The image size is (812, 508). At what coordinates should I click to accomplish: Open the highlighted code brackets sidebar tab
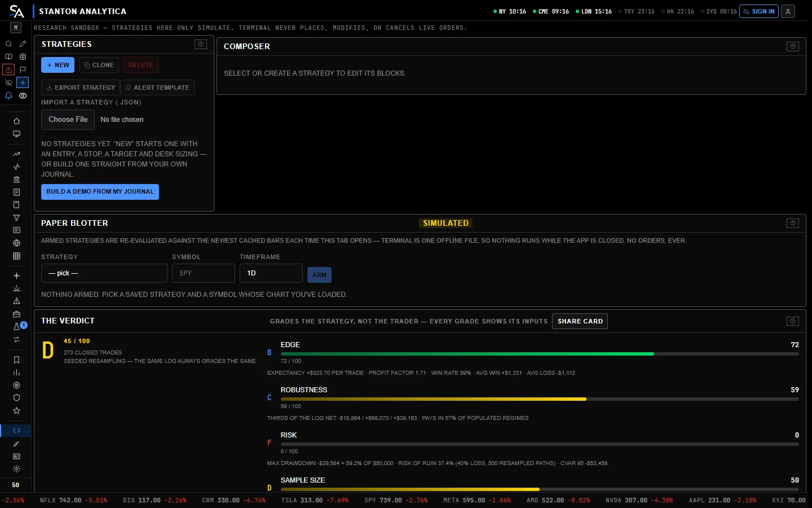click(16, 431)
